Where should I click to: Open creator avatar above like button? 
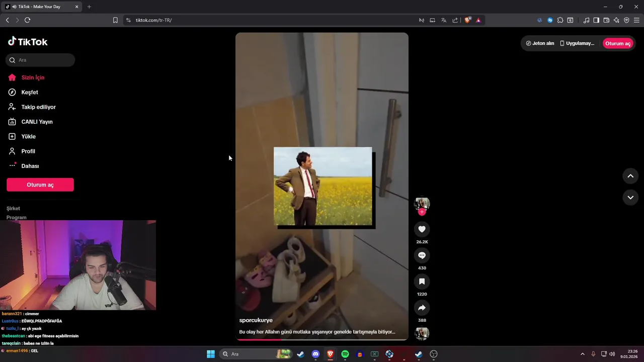[x=422, y=203]
